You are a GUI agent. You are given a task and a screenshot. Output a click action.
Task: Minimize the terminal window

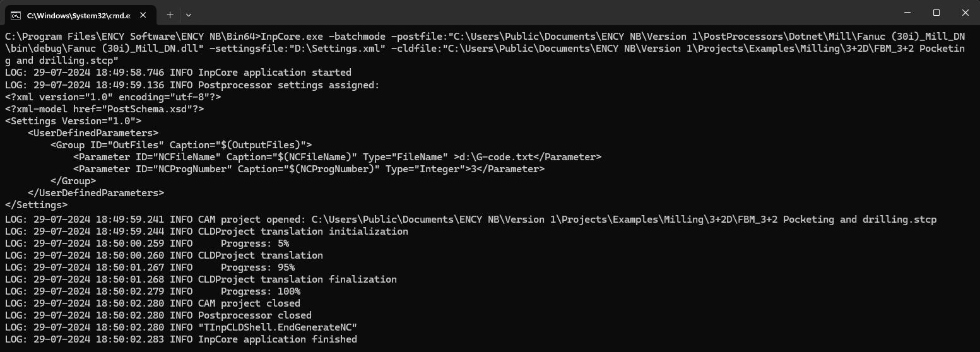pos(907,13)
